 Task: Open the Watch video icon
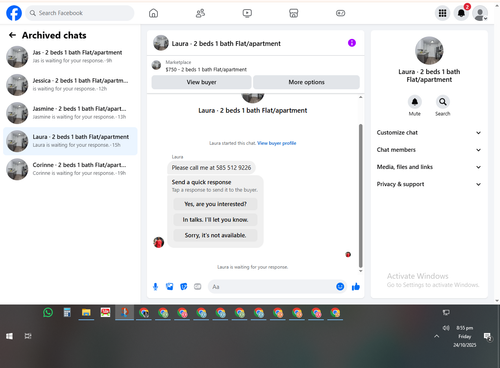pyautogui.click(x=247, y=13)
